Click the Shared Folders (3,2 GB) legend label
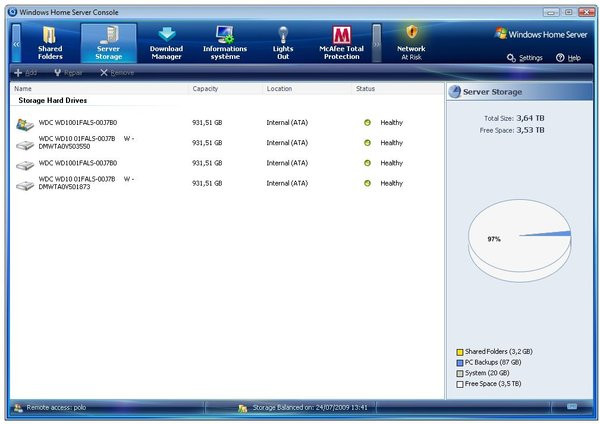This screenshot has height=424, width=600. coord(499,351)
